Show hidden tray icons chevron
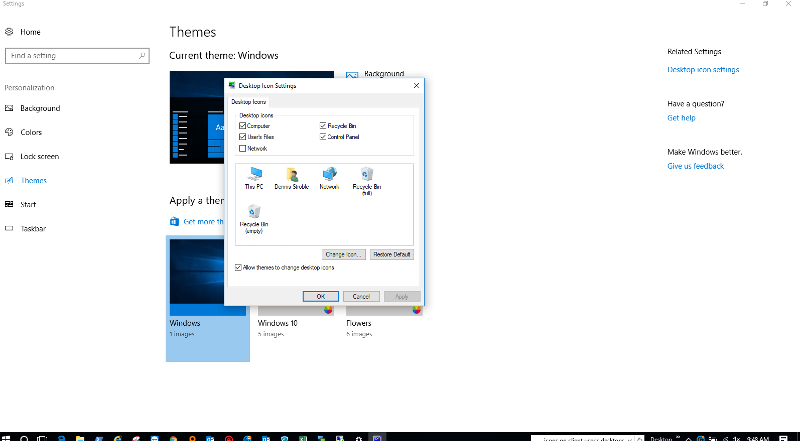The width and height of the screenshot is (800, 441). [x=688, y=438]
